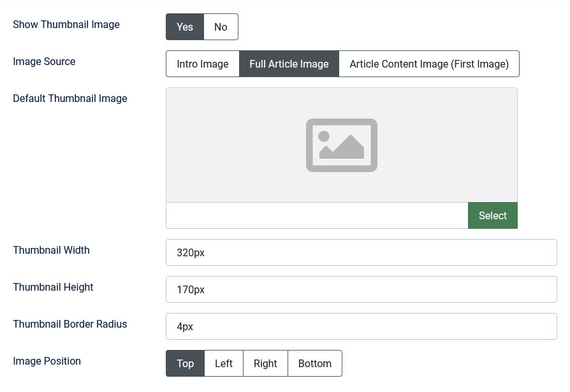Image resolution: width=570 pixels, height=392 pixels.
Task: Set Show Thumbnail Image to No
Action: [x=221, y=27]
